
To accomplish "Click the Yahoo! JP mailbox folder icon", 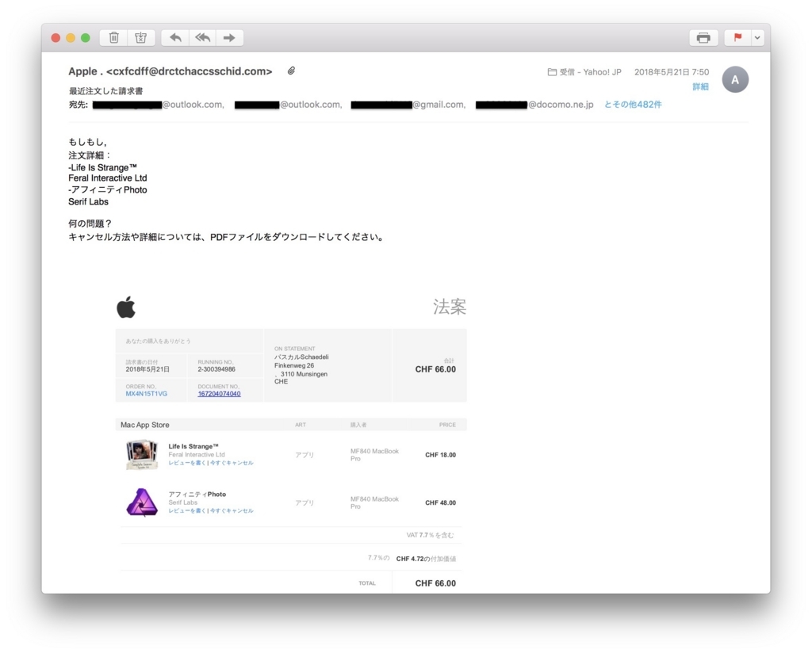I will [552, 72].
